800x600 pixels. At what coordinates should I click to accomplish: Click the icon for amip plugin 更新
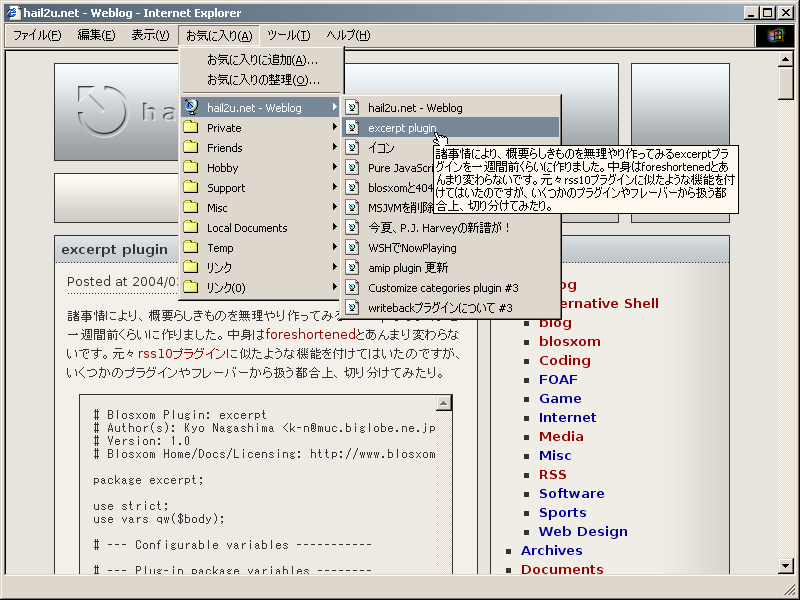355,268
